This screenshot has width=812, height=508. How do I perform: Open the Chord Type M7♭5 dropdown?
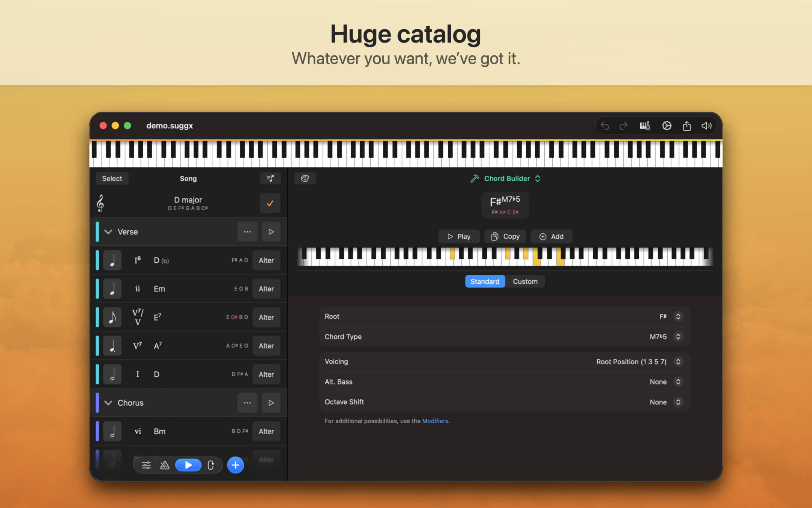(678, 337)
